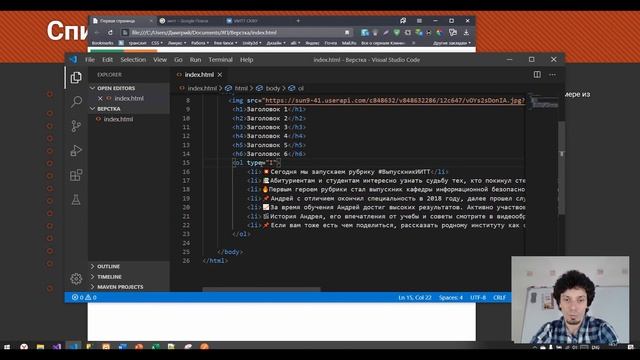The width and height of the screenshot is (640, 360).
Task: Open the Работа bookmarks folder
Action: (200, 43)
